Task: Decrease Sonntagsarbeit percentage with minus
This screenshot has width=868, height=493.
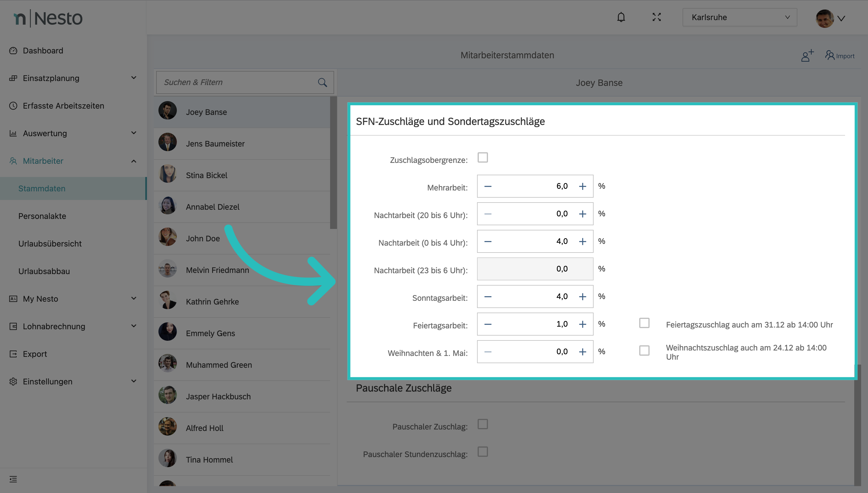Action: click(487, 296)
